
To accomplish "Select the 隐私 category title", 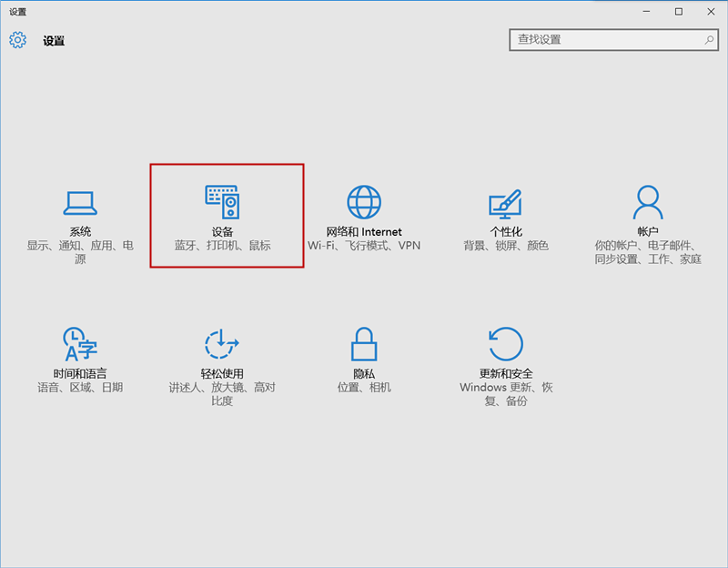I will [x=364, y=373].
